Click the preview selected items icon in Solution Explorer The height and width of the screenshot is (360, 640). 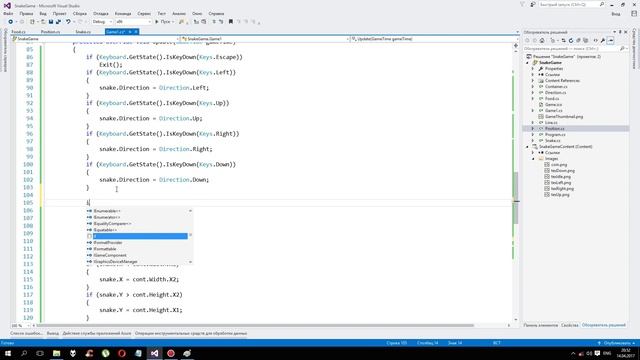click(611, 40)
